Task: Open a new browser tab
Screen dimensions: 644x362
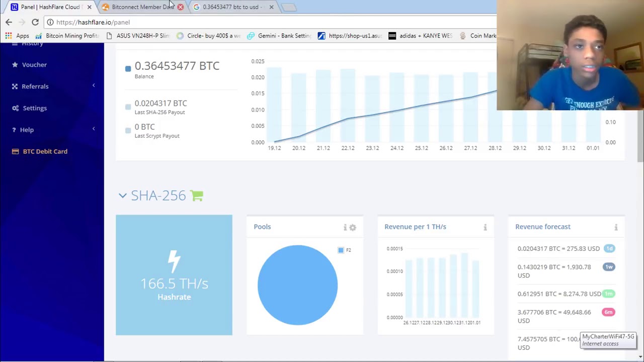Action: click(x=289, y=7)
